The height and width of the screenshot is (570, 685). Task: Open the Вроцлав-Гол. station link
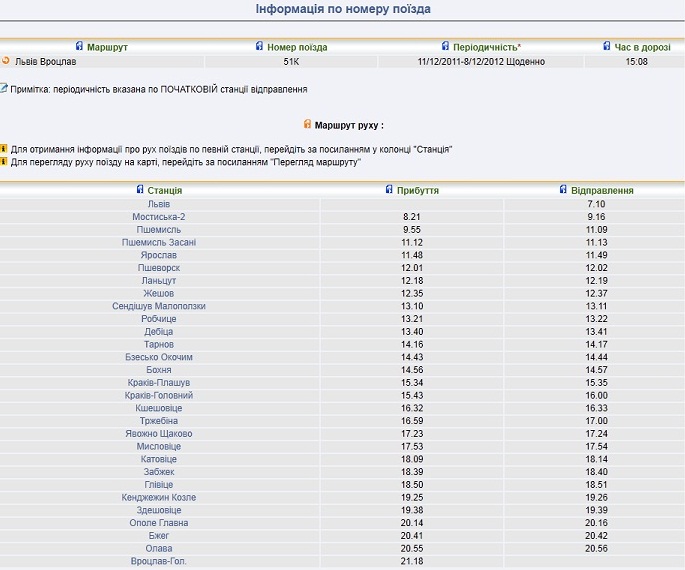click(159, 561)
